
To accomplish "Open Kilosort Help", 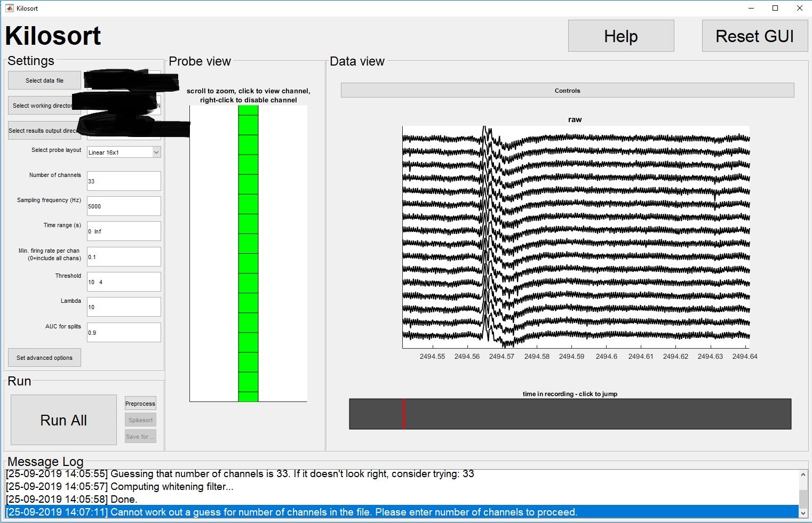I will click(x=620, y=36).
